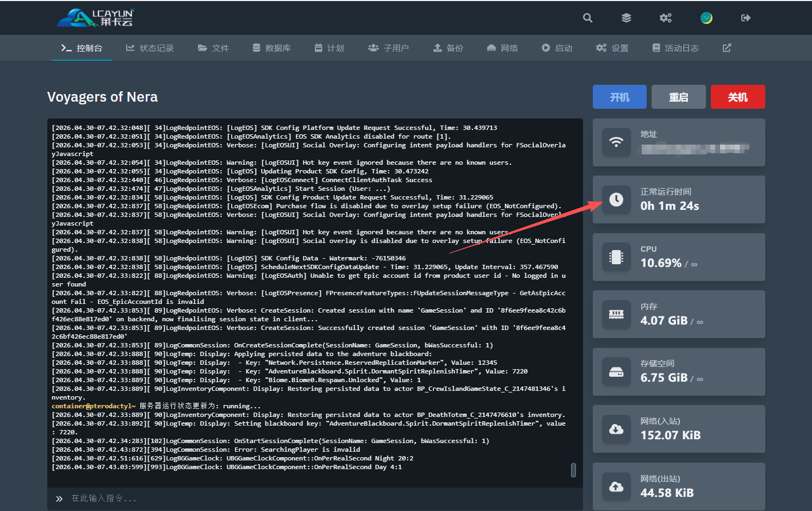Open the server list layers icon

click(x=627, y=18)
